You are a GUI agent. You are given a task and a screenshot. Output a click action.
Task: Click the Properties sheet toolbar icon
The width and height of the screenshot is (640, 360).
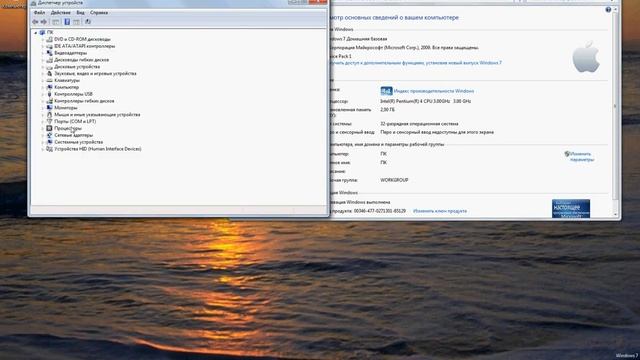(x=76, y=22)
